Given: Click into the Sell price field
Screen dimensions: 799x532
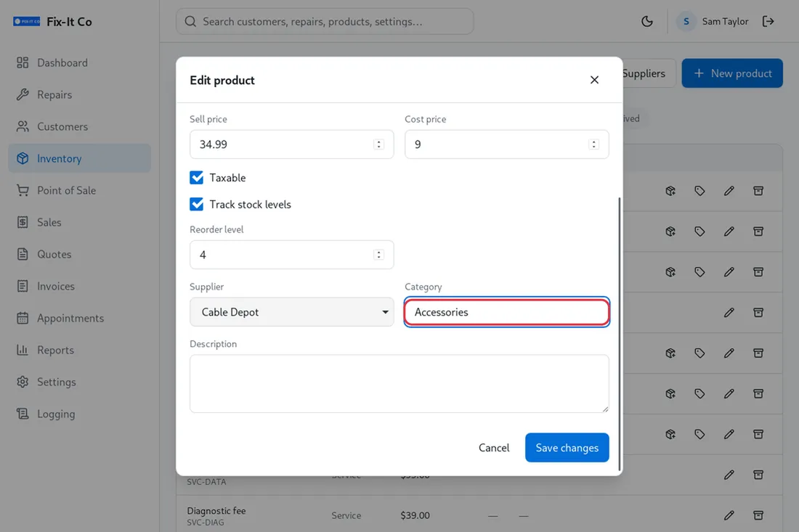Looking at the screenshot, I should [x=291, y=144].
